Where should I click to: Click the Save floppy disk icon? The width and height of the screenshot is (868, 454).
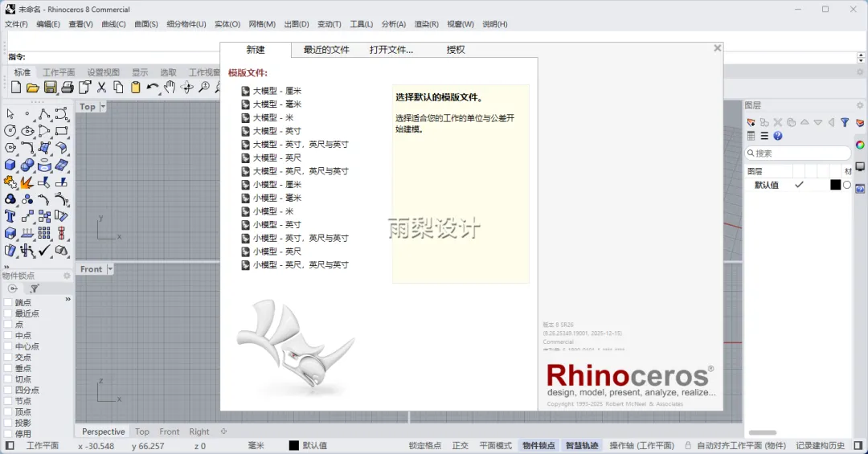pyautogui.click(x=50, y=87)
